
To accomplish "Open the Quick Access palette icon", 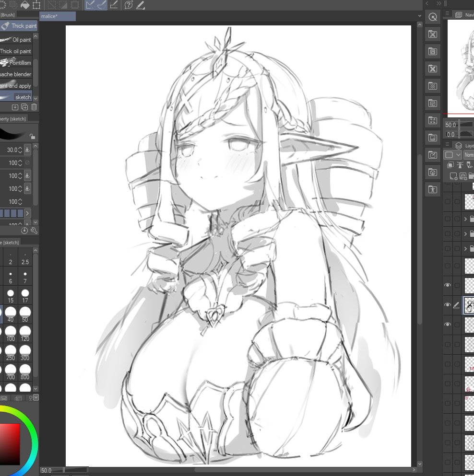I will (x=433, y=17).
